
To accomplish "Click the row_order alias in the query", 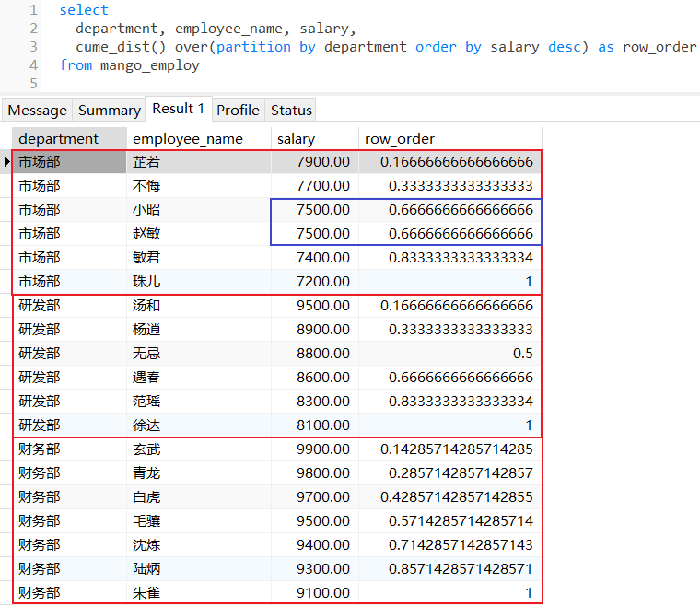I will [x=659, y=47].
